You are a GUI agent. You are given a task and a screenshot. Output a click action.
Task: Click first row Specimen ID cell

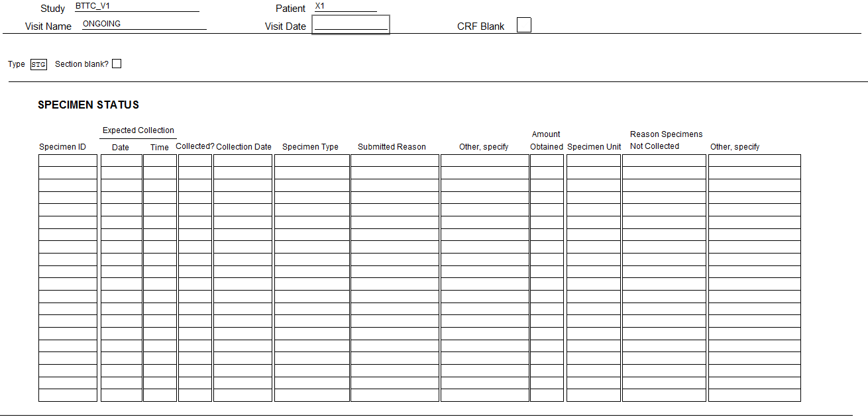pyautogui.click(x=68, y=160)
